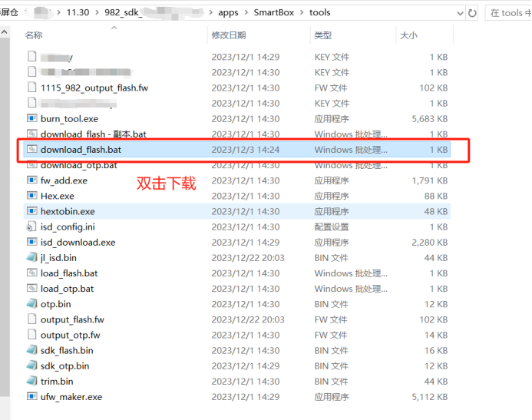Click the ufw_maker.exe file icon

[x=32, y=396]
